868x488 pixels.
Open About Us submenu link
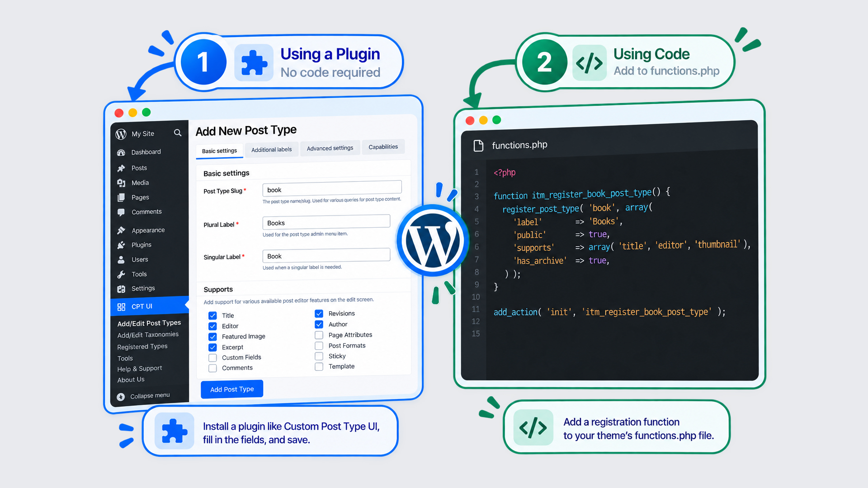point(131,380)
